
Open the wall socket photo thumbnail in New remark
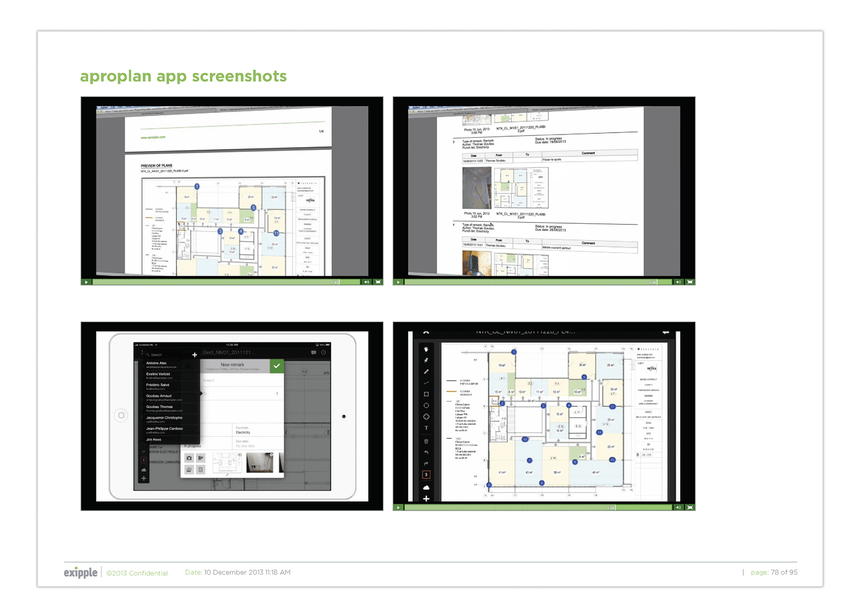point(259,464)
